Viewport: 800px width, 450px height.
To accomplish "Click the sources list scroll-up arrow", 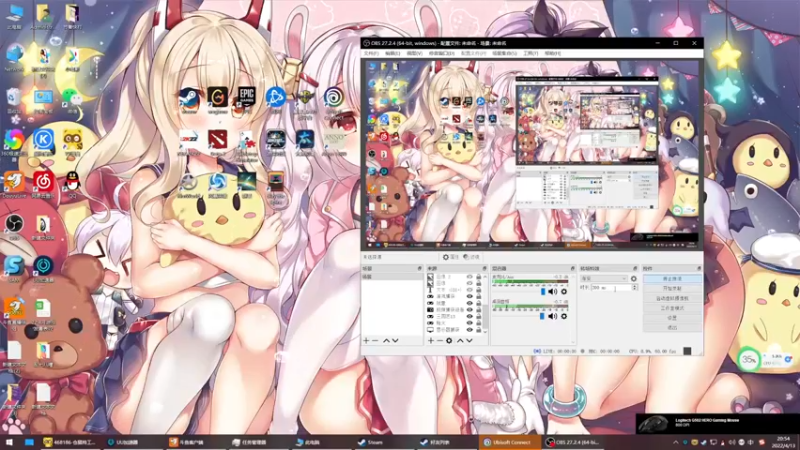I will point(485,277).
